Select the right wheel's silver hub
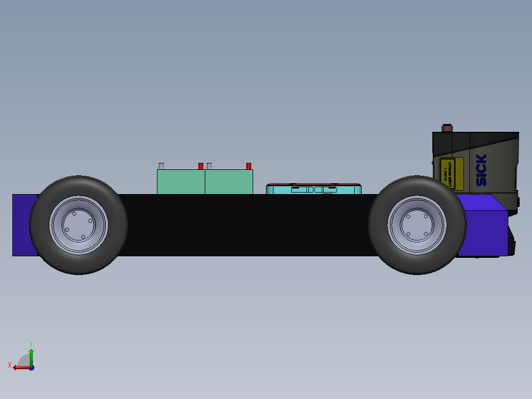Image resolution: width=532 pixels, height=399 pixels. (417, 225)
